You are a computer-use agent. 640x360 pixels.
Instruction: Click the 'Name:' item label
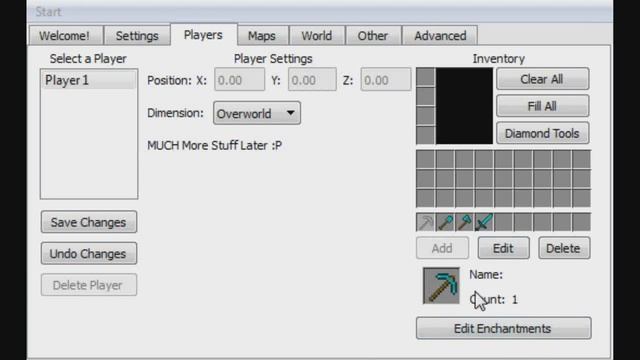(x=486, y=275)
